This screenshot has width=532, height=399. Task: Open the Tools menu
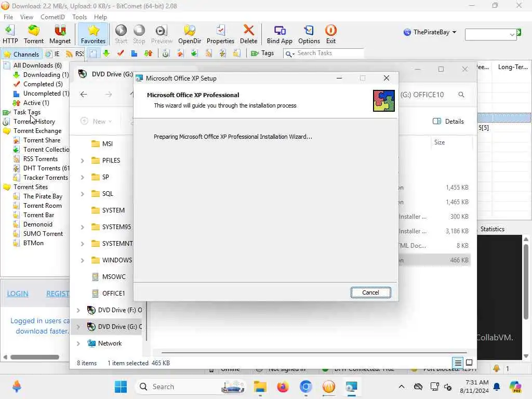79,17
